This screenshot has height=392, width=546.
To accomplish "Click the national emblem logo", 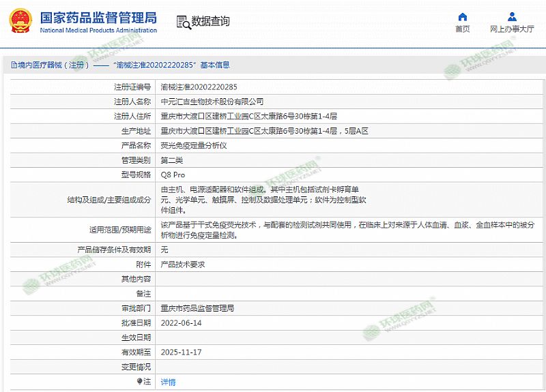I will [x=21, y=22].
